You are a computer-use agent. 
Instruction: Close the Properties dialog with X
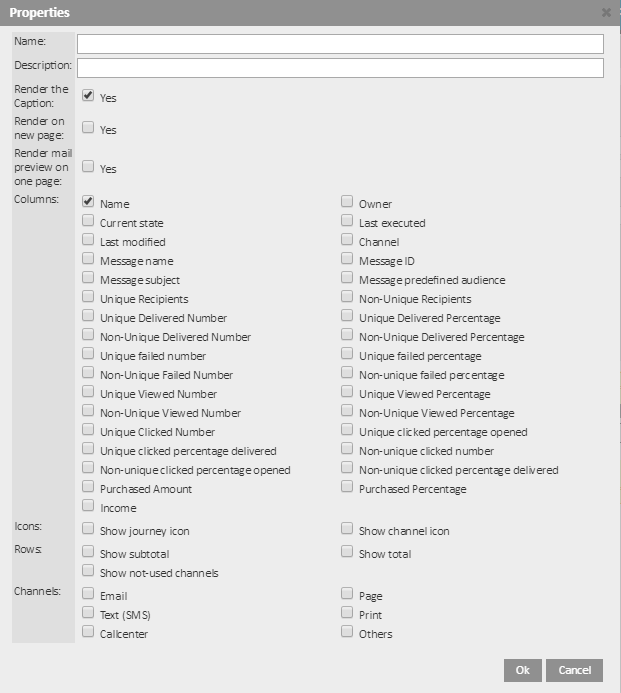click(x=606, y=13)
